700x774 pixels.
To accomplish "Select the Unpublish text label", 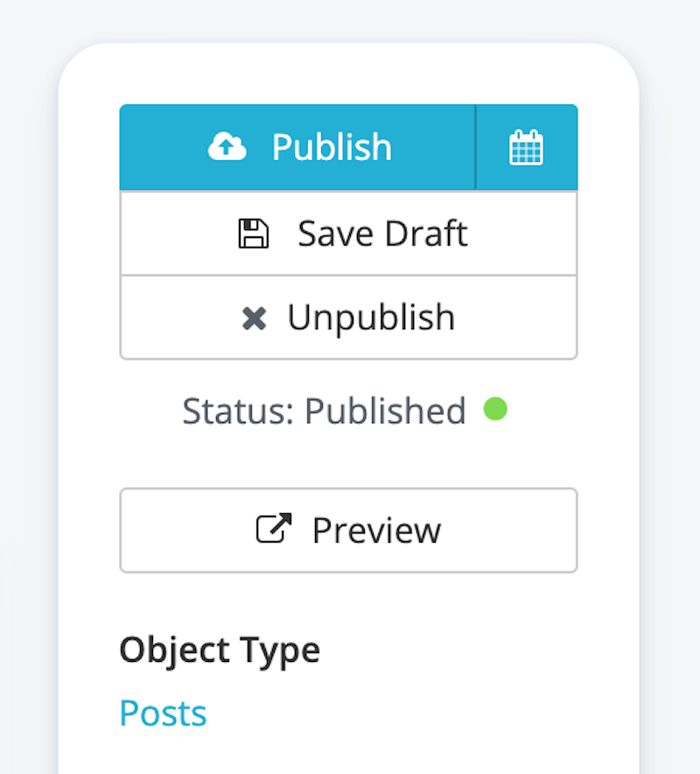I will pyautogui.click(x=371, y=318).
